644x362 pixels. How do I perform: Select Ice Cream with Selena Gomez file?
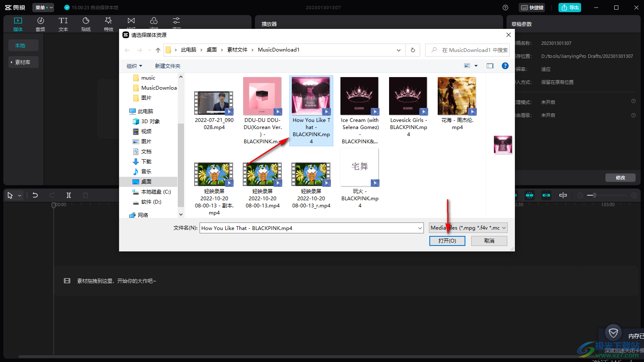click(360, 111)
